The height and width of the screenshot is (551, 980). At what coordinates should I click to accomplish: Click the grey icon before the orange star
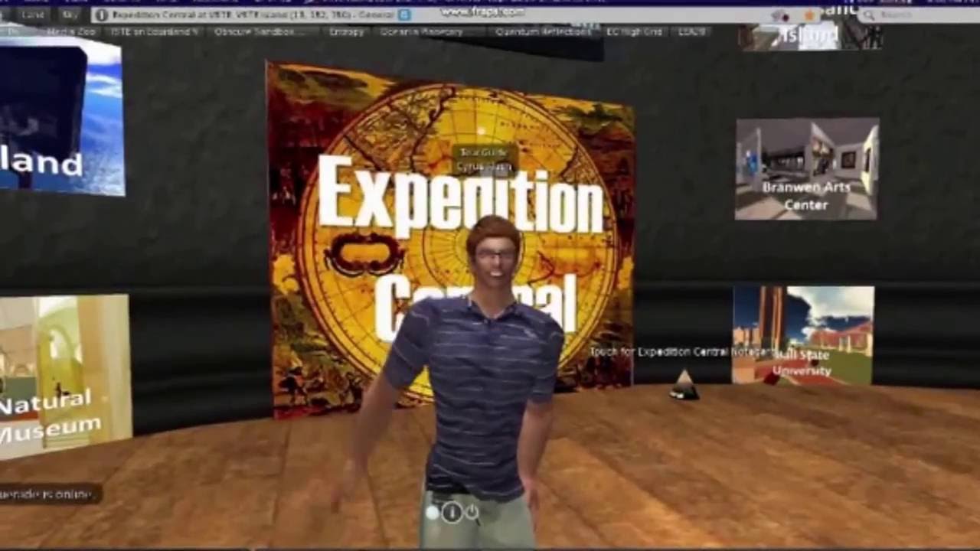point(780,15)
